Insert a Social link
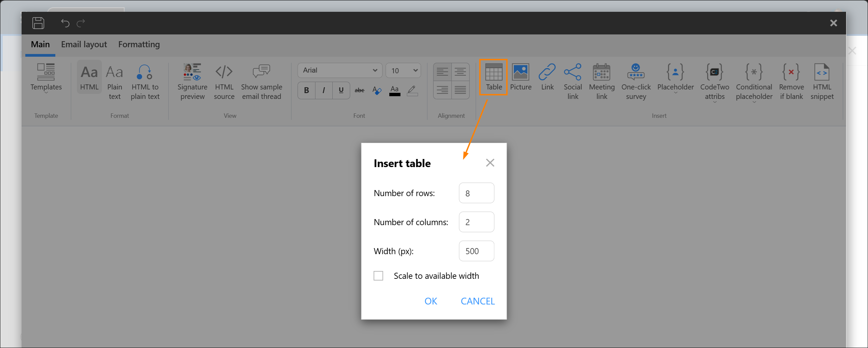 (573, 82)
